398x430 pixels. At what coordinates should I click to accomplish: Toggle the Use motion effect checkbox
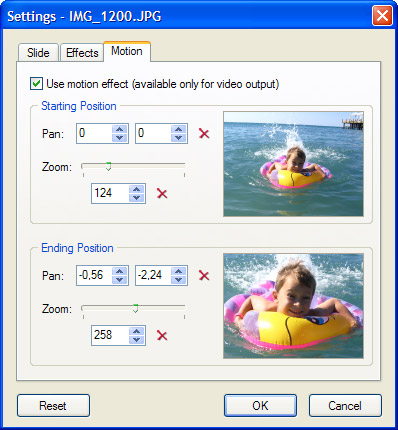tap(36, 84)
